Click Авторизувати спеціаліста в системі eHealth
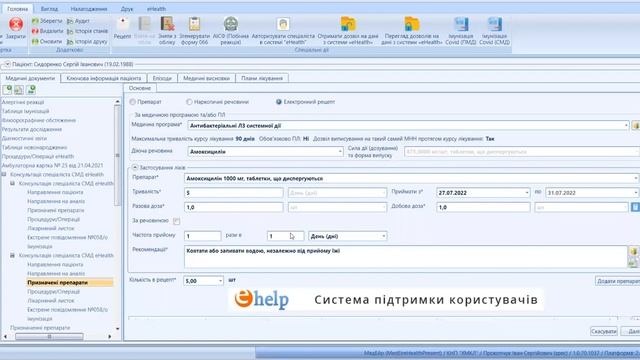This screenshot has width=640, height=360. pos(283,24)
